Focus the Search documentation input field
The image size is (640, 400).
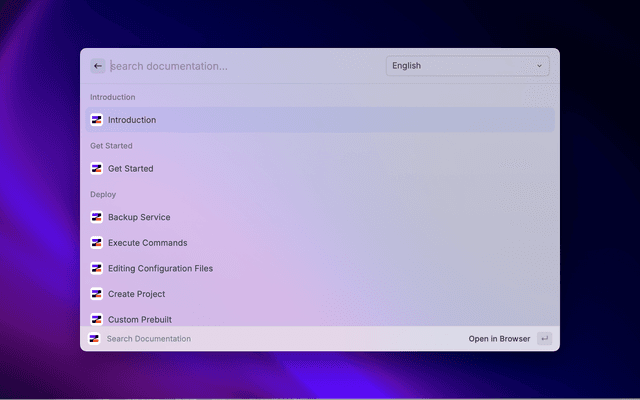click(x=240, y=66)
